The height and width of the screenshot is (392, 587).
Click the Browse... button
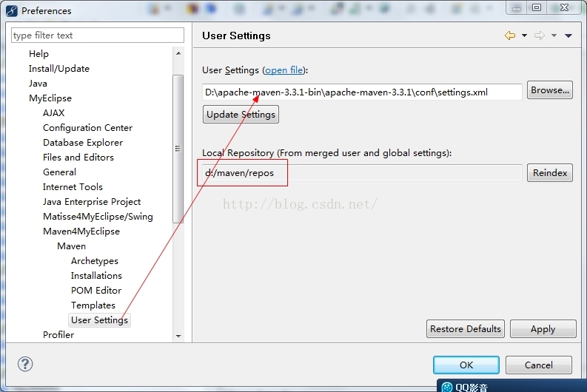(x=549, y=90)
